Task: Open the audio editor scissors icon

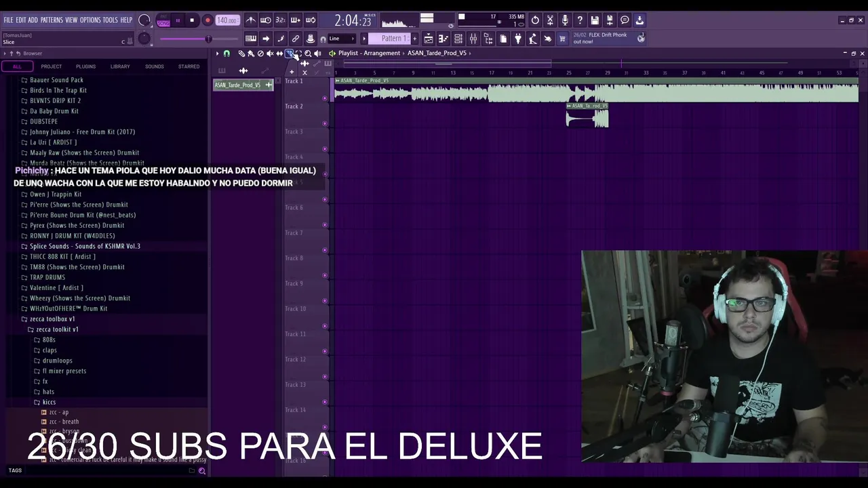Action: 550,20
